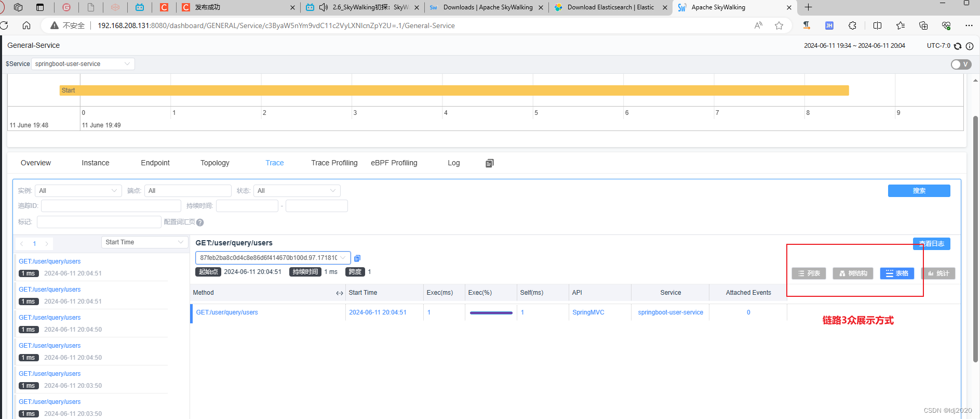Switch to Log tab

tap(454, 163)
